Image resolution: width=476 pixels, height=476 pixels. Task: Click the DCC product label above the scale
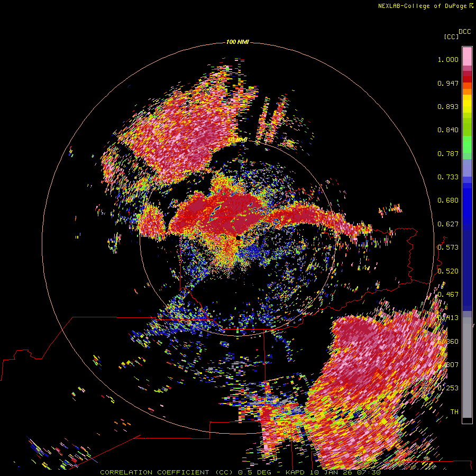pos(465,32)
